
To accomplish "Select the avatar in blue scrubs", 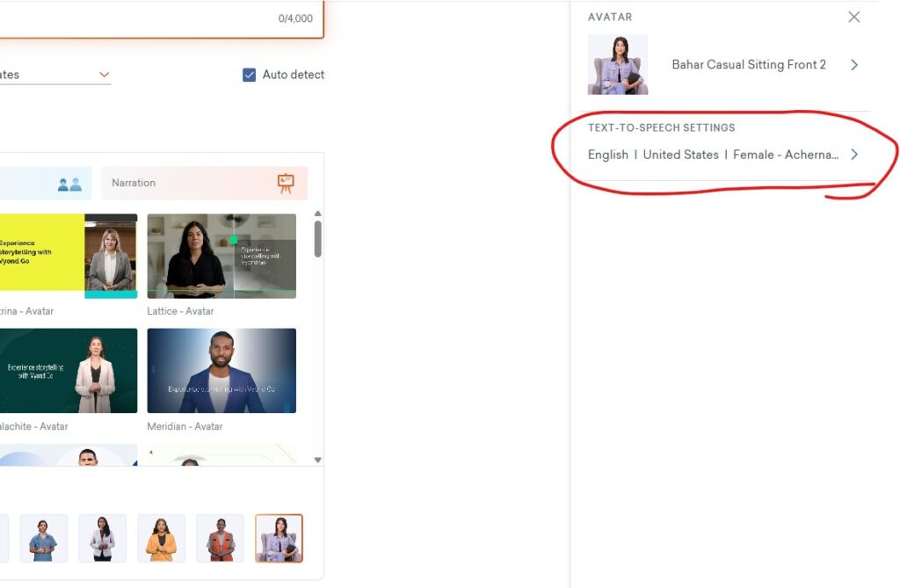I will (43, 538).
